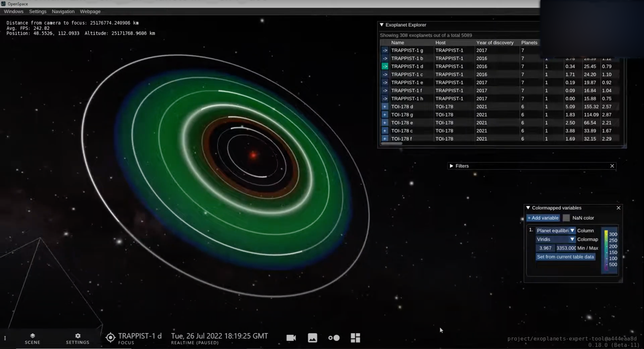Image resolution: width=644 pixels, height=349 pixels.
Task: Pick the NaN color swatch
Action: 566,218
